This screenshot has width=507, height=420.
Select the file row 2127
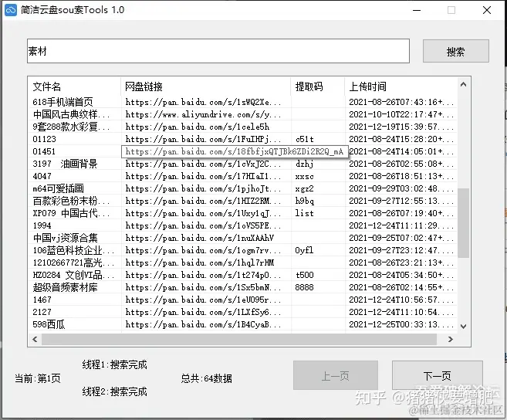coord(242,312)
